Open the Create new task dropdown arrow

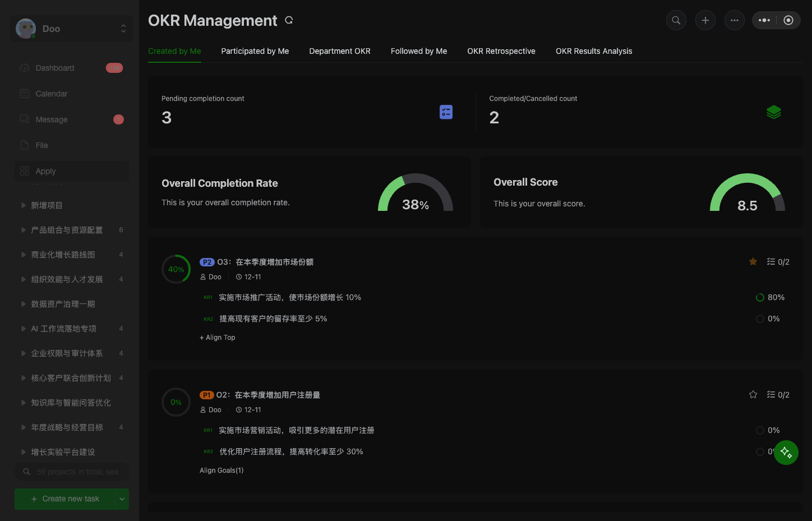coord(122,499)
